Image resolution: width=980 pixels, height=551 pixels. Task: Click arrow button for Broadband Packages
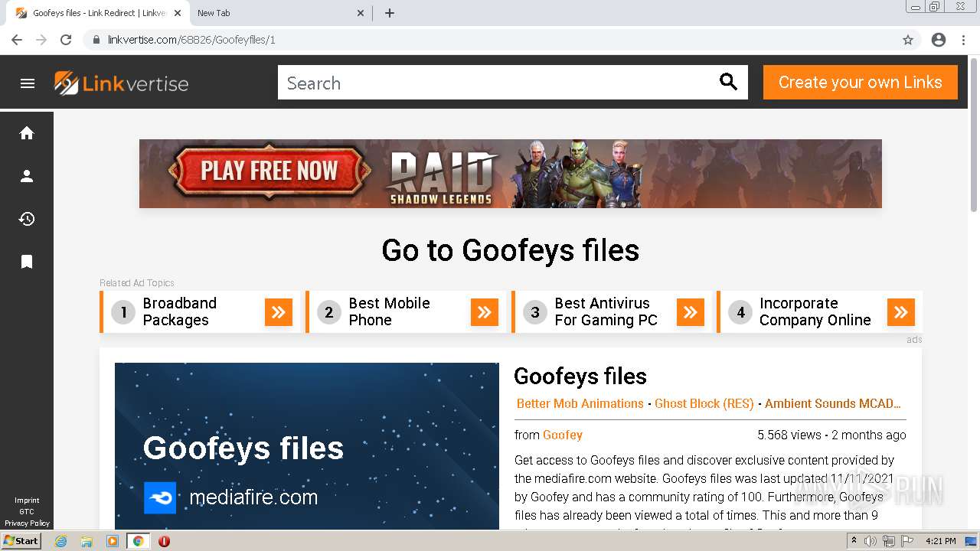click(x=279, y=312)
